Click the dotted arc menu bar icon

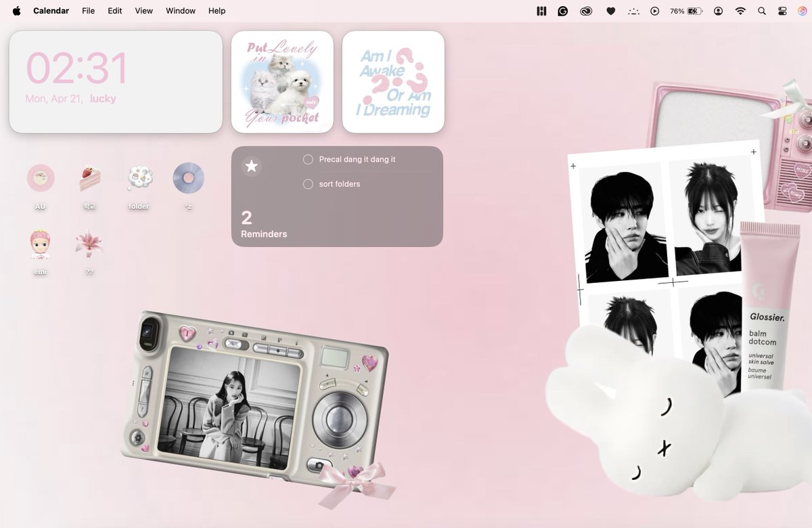[x=633, y=12]
